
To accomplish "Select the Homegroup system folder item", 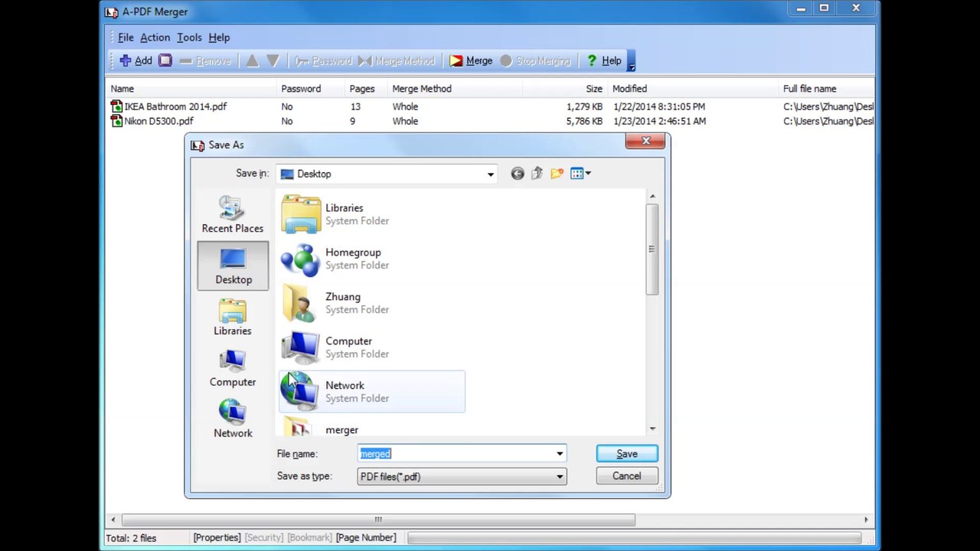I will click(371, 259).
